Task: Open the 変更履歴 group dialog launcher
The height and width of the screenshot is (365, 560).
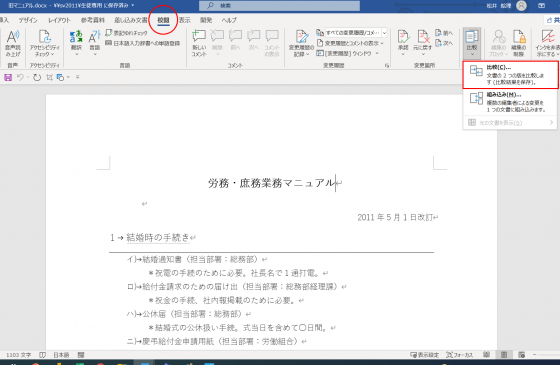Action: click(x=387, y=65)
